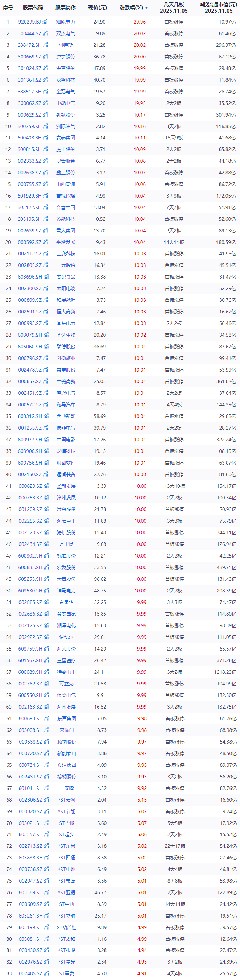Open the chart icon next to 002485.SZ
This screenshot has width=240, height=980.
46,974
